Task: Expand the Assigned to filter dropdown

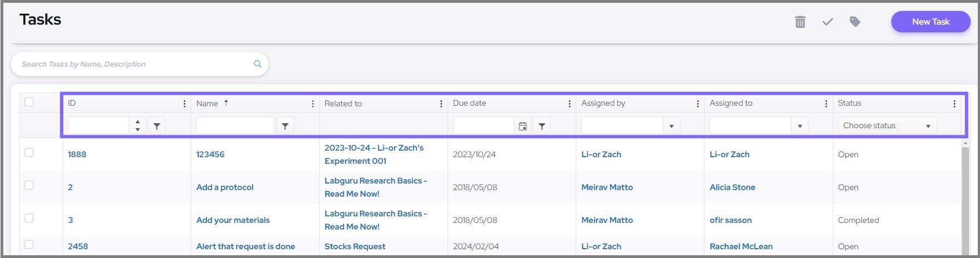Action: click(800, 126)
